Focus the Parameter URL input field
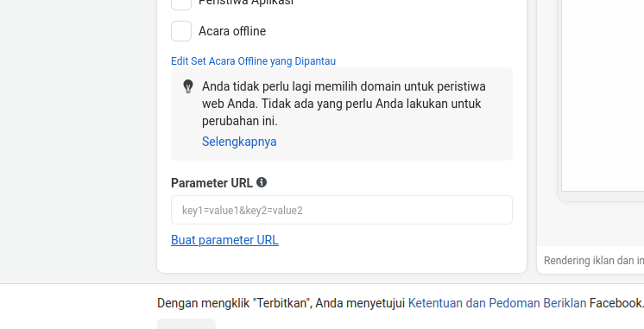This screenshot has height=329, width=644. (342, 210)
